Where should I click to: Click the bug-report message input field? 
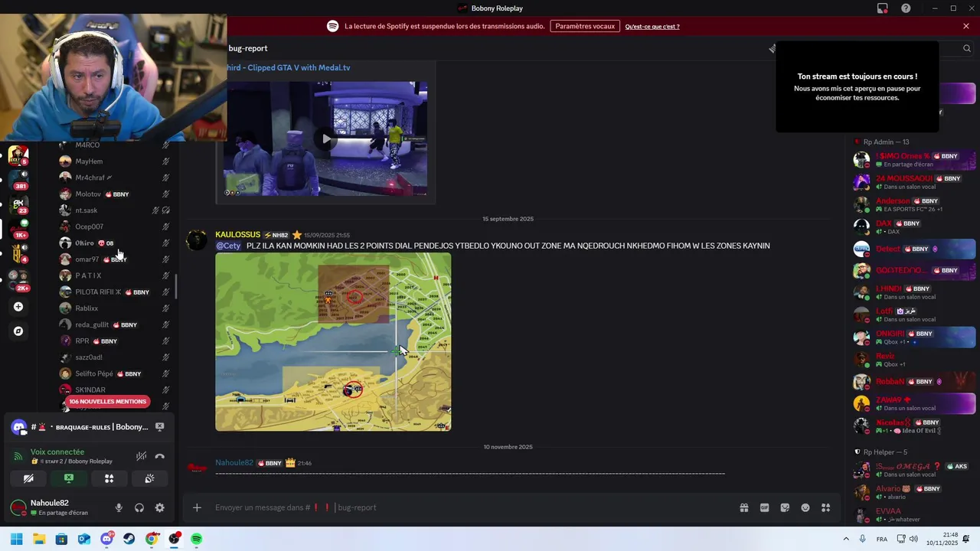tap(467, 507)
